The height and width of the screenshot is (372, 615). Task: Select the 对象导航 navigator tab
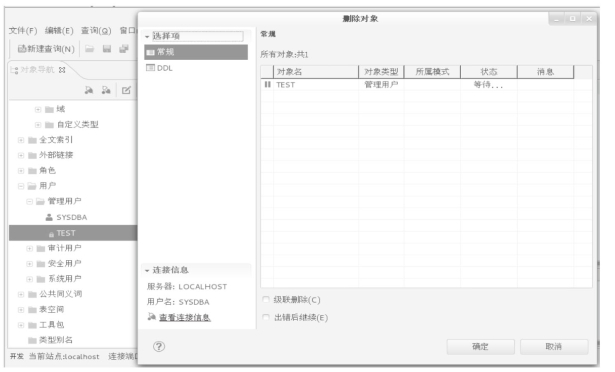(37, 70)
